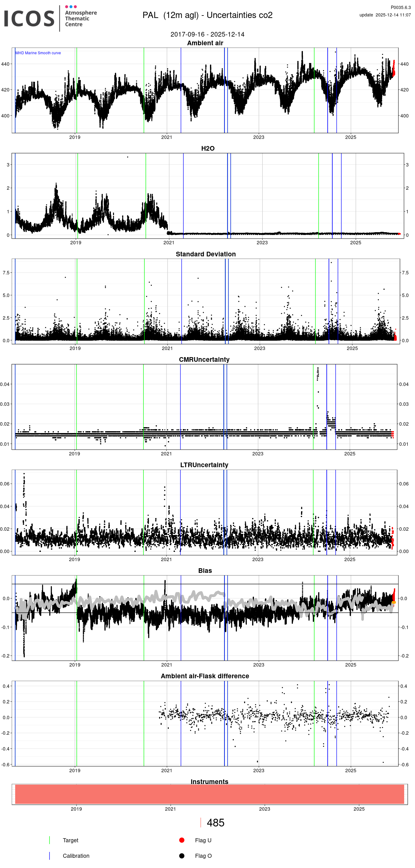415x868 pixels.
Task: Click the Ambient air plot title
Action: click(x=205, y=43)
